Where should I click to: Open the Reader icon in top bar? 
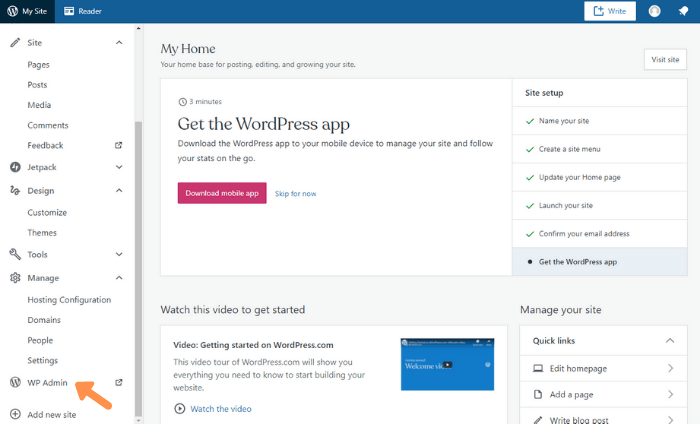click(69, 11)
